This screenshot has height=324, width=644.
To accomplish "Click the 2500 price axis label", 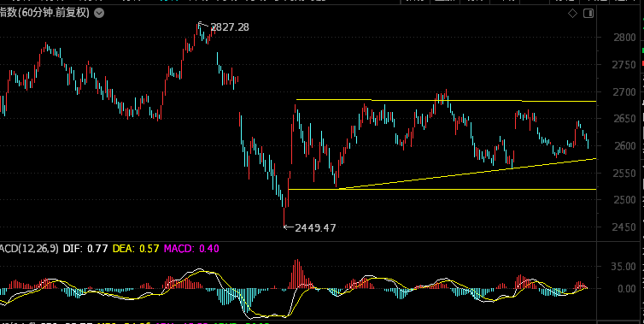I will pos(624,200).
